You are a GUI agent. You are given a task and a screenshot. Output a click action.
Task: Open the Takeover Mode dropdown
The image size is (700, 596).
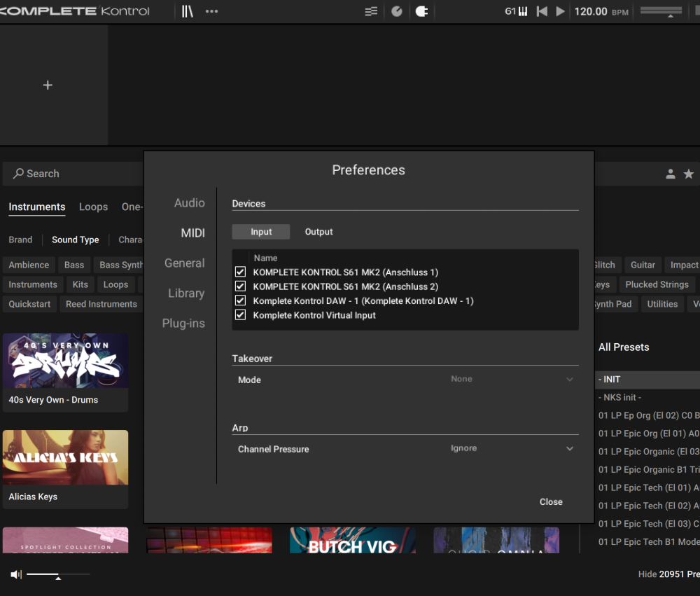[512, 380]
